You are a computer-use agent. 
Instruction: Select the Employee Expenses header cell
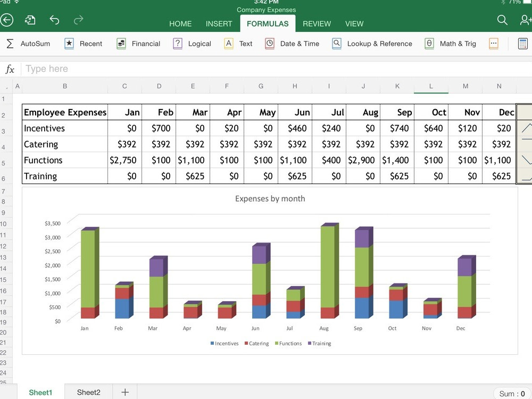(x=65, y=112)
